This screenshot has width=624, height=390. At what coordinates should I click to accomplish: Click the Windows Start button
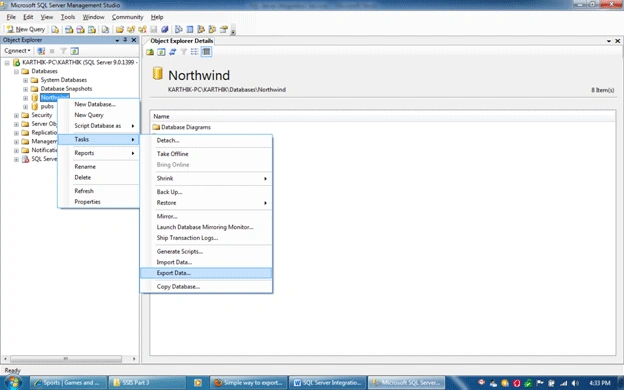[x=13, y=382]
